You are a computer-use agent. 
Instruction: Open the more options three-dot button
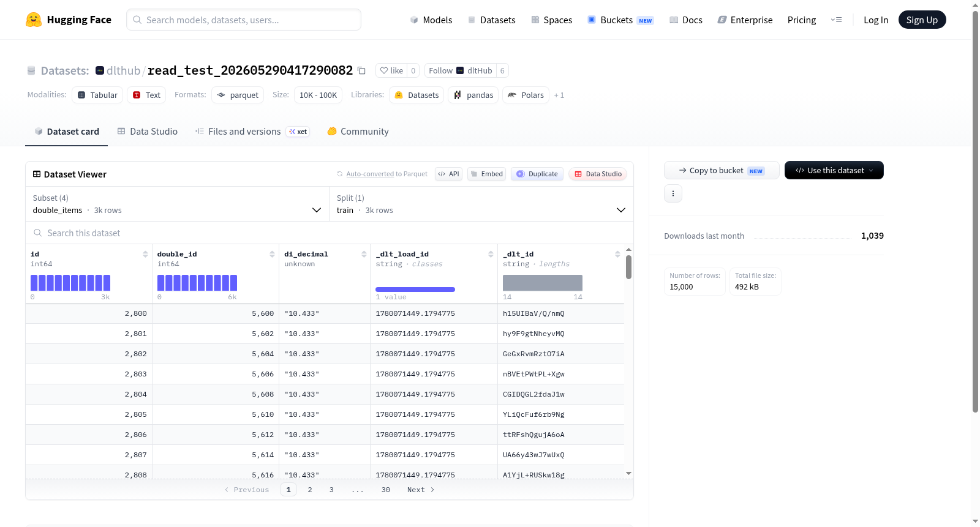tap(673, 193)
